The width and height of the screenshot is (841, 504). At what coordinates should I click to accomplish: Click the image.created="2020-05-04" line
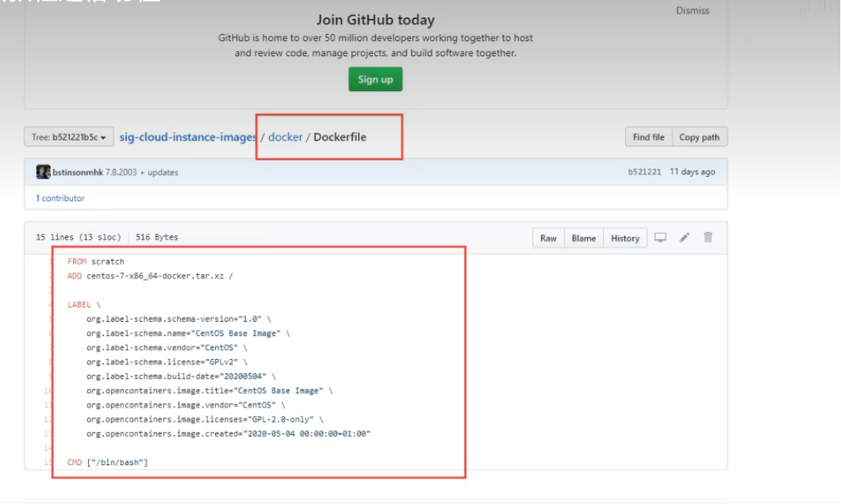click(x=229, y=434)
